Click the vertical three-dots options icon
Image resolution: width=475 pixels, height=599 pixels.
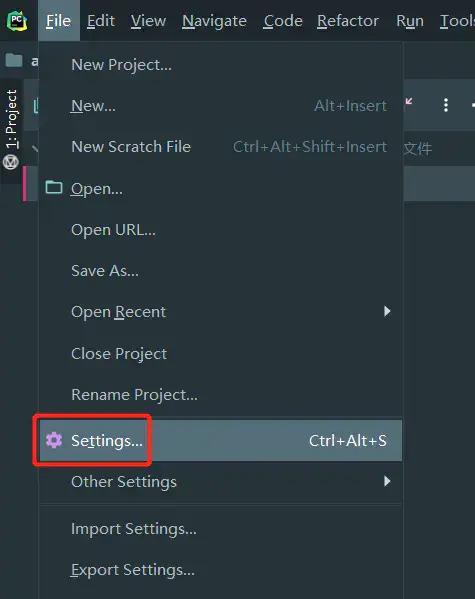point(446,105)
